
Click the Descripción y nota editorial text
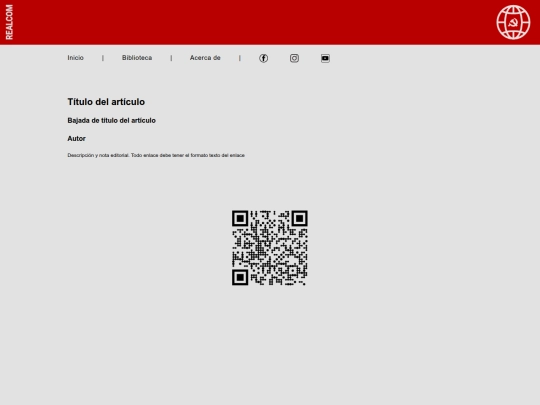coord(98,155)
